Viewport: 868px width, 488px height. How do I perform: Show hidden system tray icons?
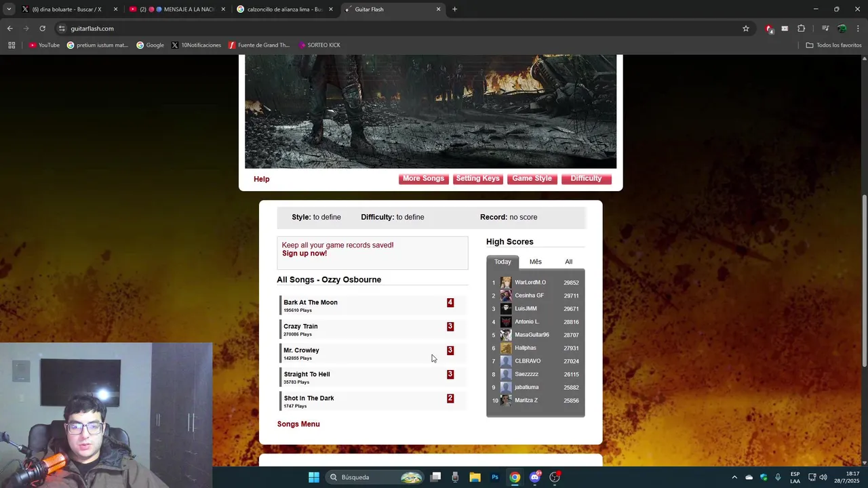(x=734, y=477)
